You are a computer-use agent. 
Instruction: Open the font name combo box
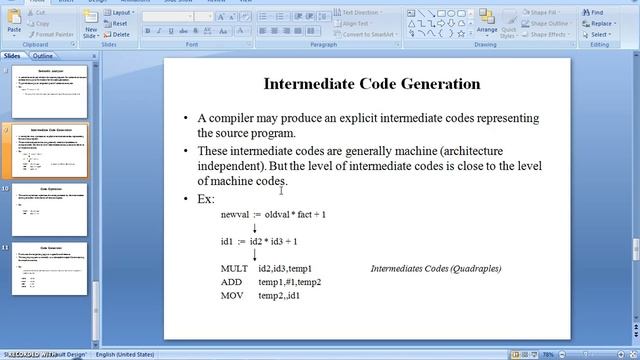tap(167, 17)
